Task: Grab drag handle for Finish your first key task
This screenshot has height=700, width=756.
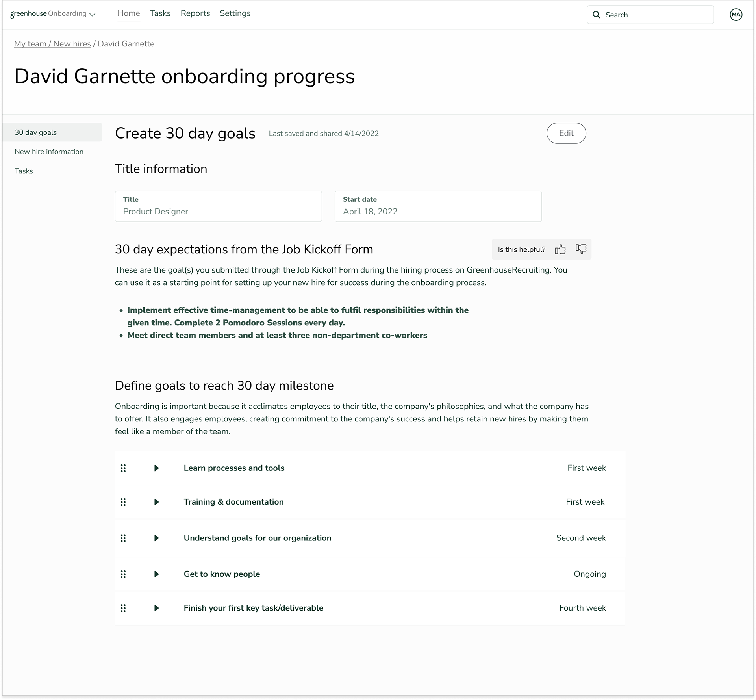Action: [x=123, y=608]
